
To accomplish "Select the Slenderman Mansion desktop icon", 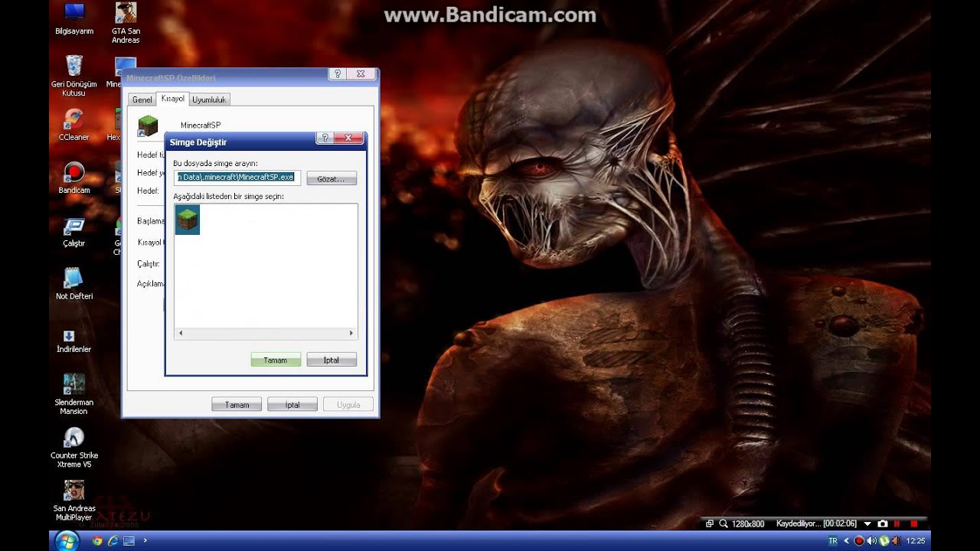I will pos(74,394).
